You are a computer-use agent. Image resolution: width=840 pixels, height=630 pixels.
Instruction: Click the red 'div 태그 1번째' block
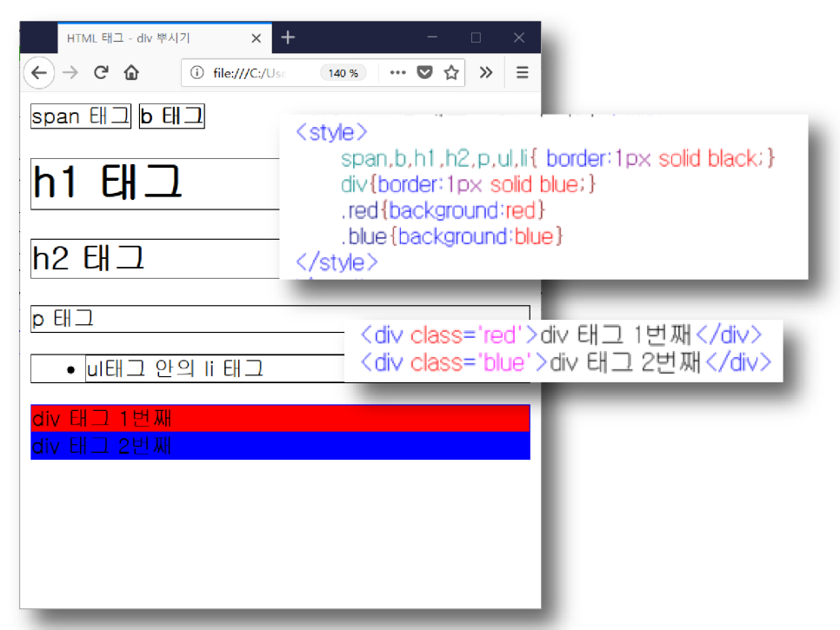(280, 418)
